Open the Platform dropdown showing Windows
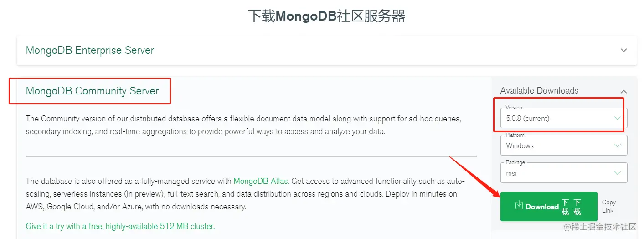The height and width of the screenshot is (239, 644). click(559, 146)
